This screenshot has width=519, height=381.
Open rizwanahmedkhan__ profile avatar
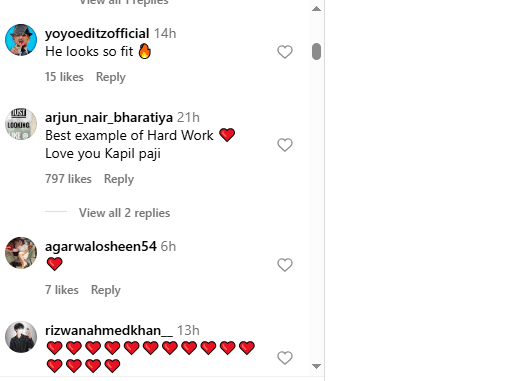click(21, 337)
